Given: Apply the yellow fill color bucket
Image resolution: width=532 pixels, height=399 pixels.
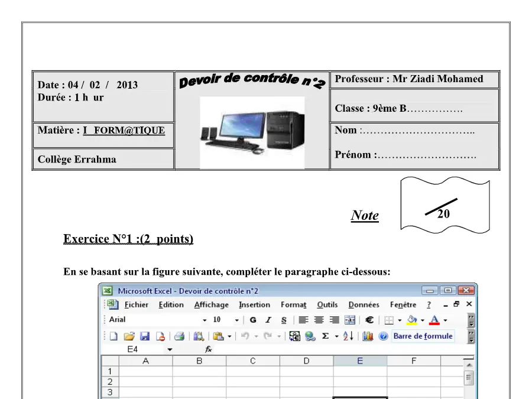Looking at the screenshot, I should click(x=411, y=320).
